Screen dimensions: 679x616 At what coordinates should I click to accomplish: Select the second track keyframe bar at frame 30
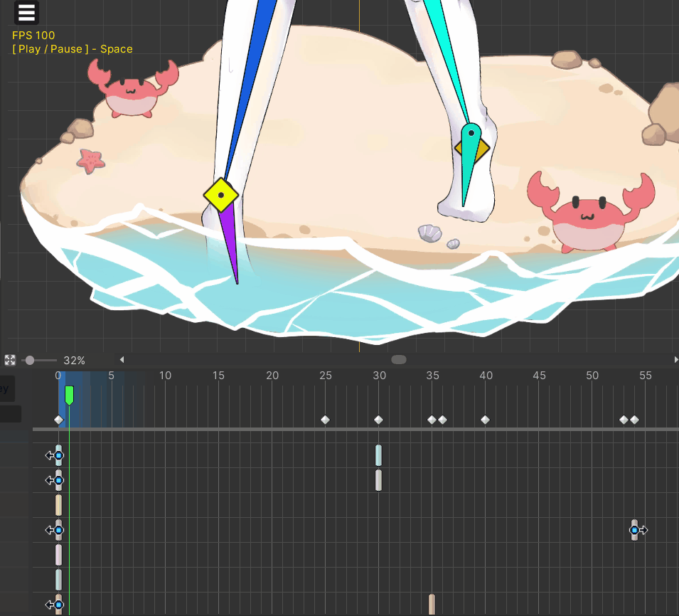pos(378,480)
